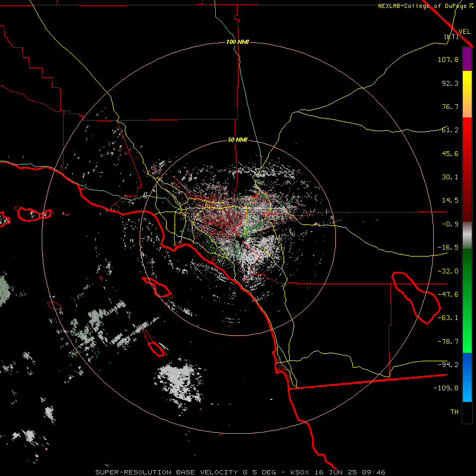Screen dimensions: 476x476
Task: Click the 92.3 velocity scale value
Action: [x=450, y=83]
